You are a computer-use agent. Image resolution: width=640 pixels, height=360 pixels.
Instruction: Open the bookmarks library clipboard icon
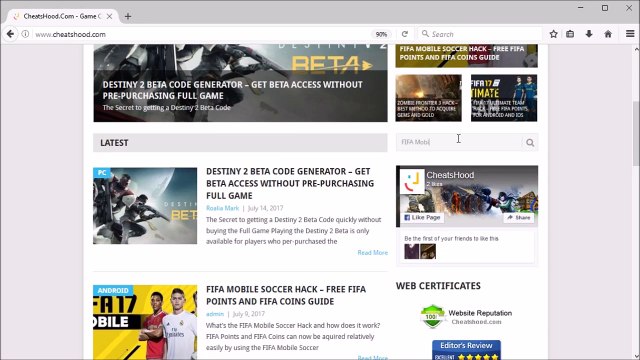pos(570,34)
